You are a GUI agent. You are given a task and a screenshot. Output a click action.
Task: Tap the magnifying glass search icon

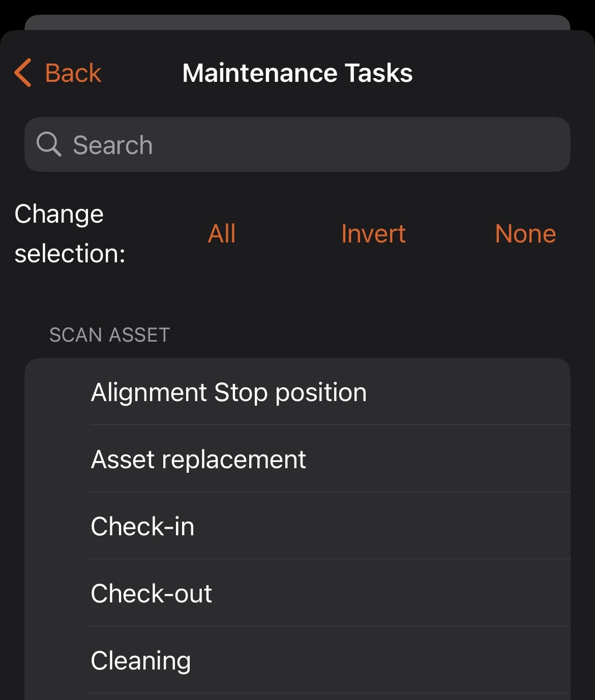click(49, 144)
